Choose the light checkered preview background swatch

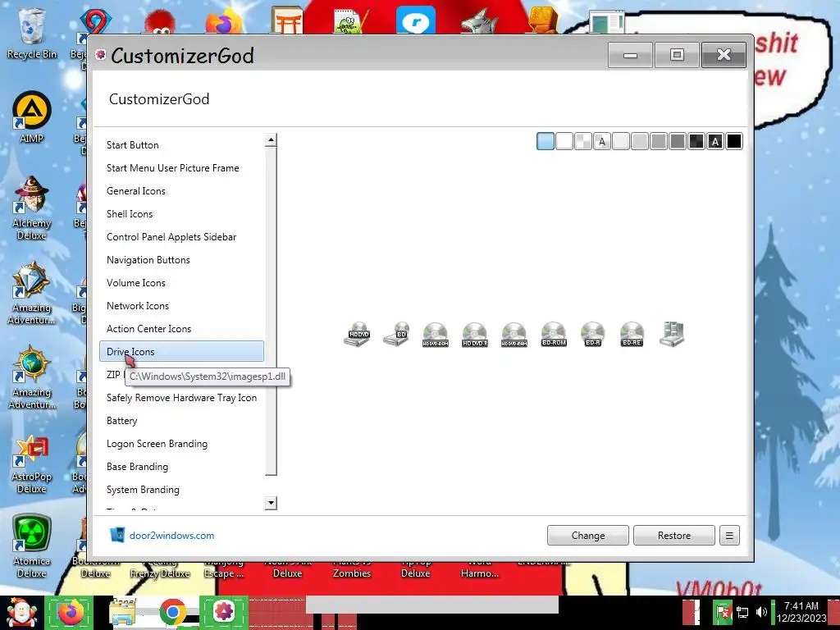click(583, 141)
